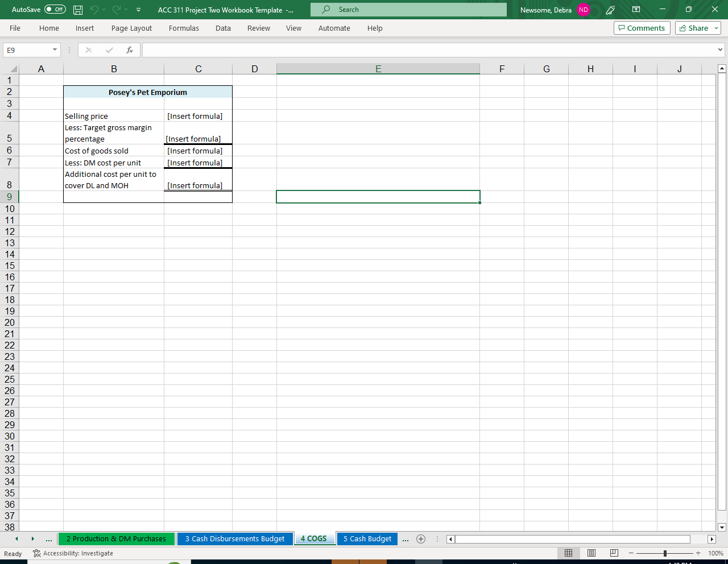
Task: Select Cost of goods sold cell
Action: pos(114,151)
